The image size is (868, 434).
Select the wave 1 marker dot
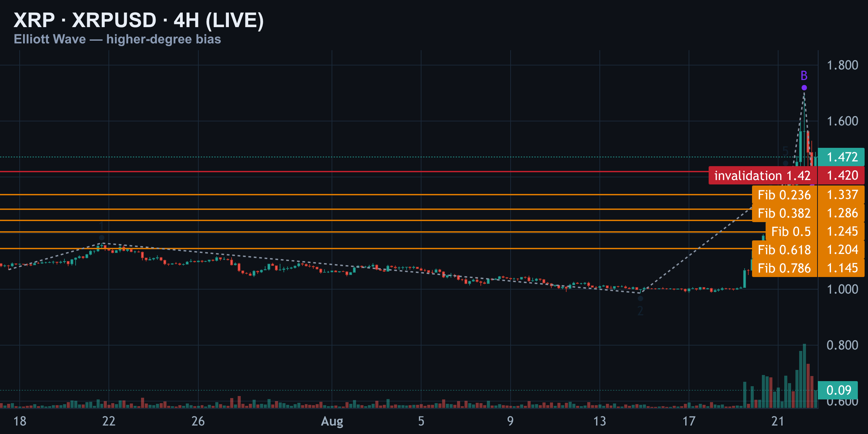click(x=101, y=238)
